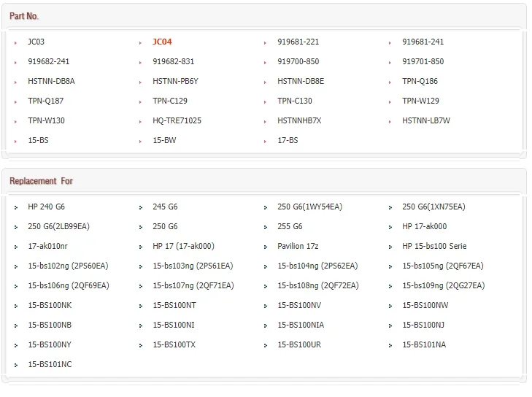
Task: Select the 17-ak010nr model
Action: (48, 246)
